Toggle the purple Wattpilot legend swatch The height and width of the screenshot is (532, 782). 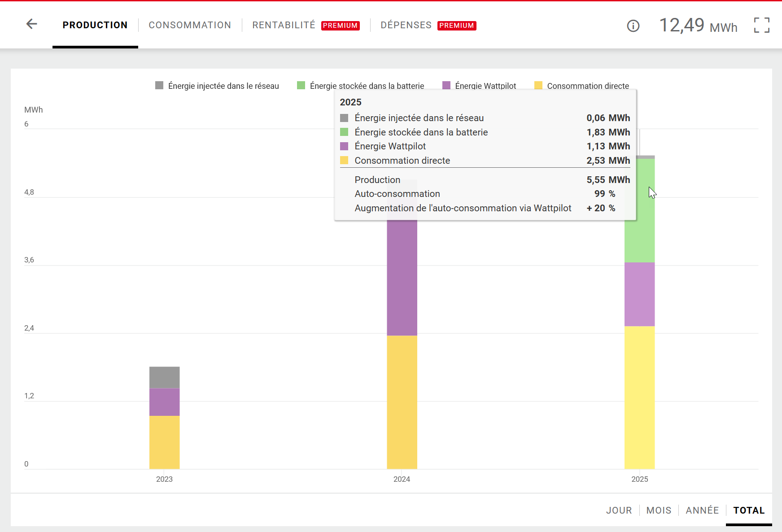[x=446, y=85]
